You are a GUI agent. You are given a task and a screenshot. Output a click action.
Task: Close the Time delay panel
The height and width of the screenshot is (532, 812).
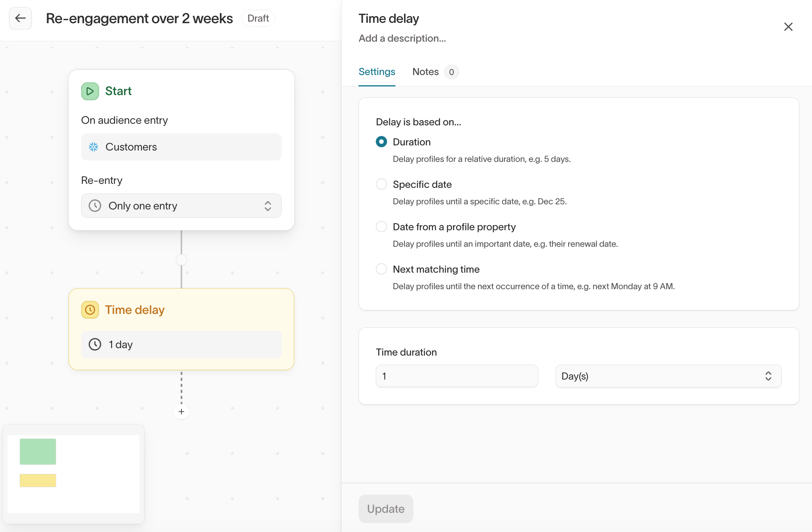click(x=788, y=27)
